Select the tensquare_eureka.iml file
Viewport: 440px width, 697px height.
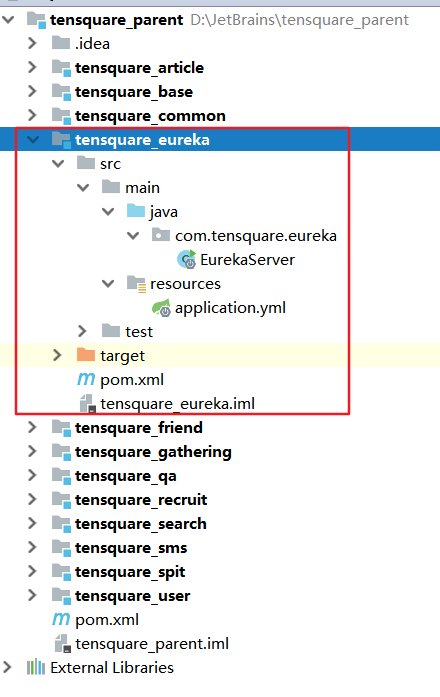pos(177,404)
